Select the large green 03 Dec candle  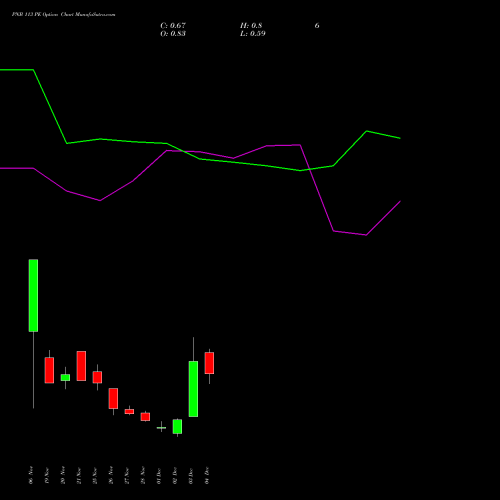[193, 389]
